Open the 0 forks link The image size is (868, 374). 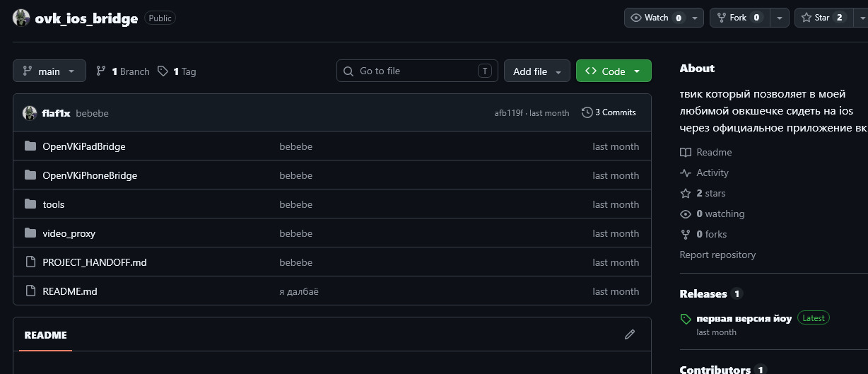pyautogui.click(x=703, y=234)
